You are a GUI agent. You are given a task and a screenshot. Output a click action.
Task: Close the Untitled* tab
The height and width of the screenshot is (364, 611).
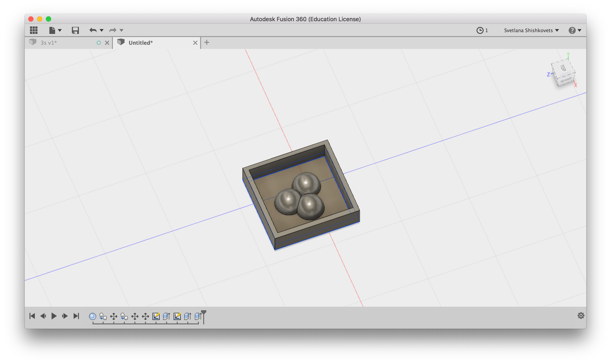click(195, 43)
